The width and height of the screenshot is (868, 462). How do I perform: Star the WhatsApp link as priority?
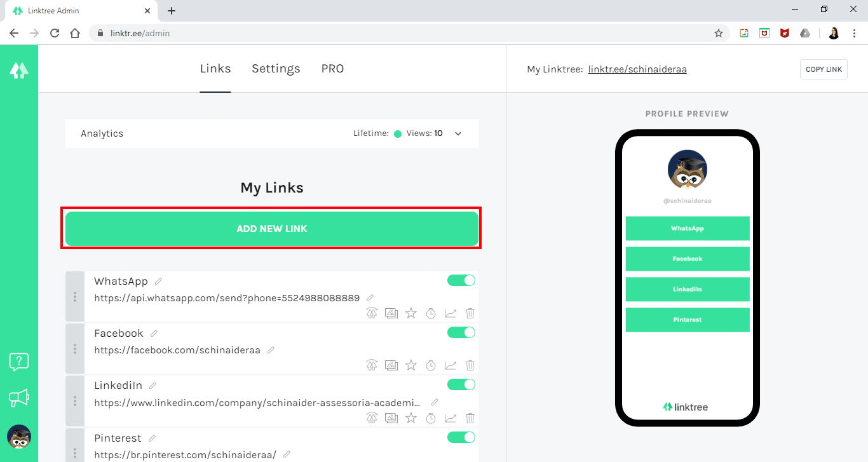tap(411, 313)
